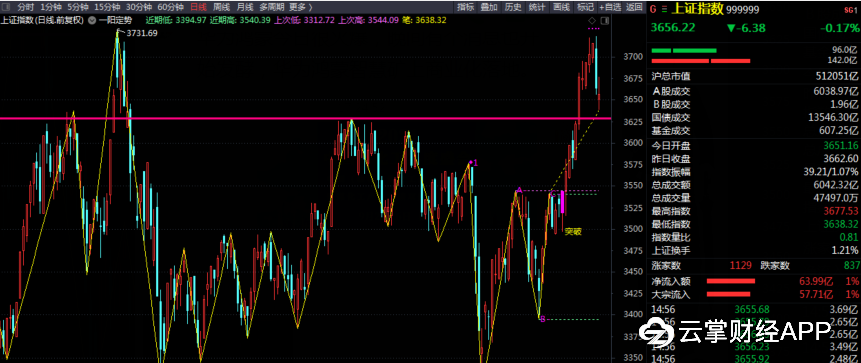Click the diamond icon at chart top-right
The image size is (861, 363).
tap(593, 20)
